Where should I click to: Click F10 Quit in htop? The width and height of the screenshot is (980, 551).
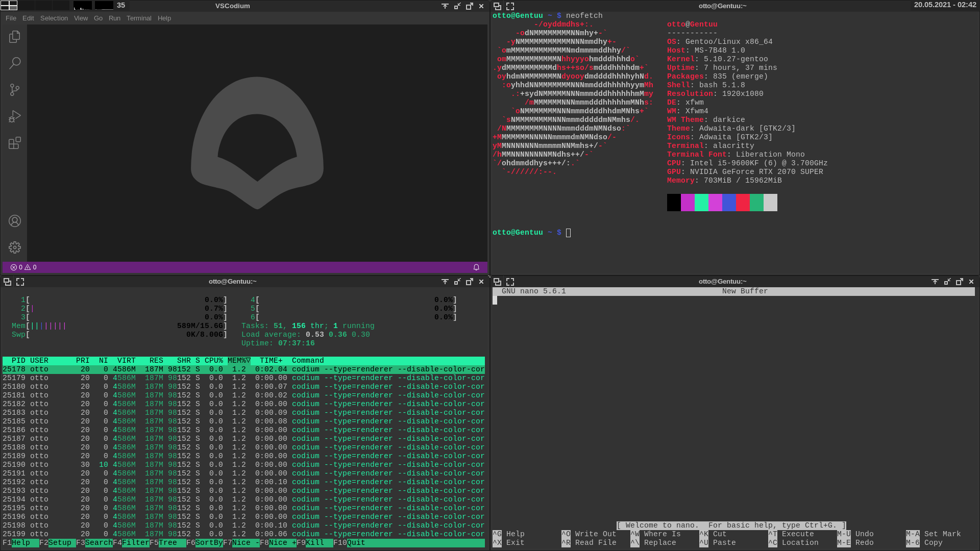[350, 543]
